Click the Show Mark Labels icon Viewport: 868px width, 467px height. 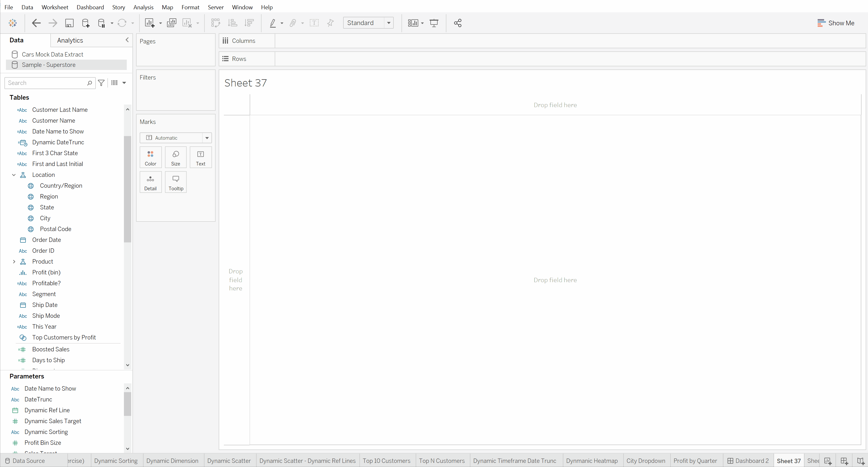coord(314,23)
